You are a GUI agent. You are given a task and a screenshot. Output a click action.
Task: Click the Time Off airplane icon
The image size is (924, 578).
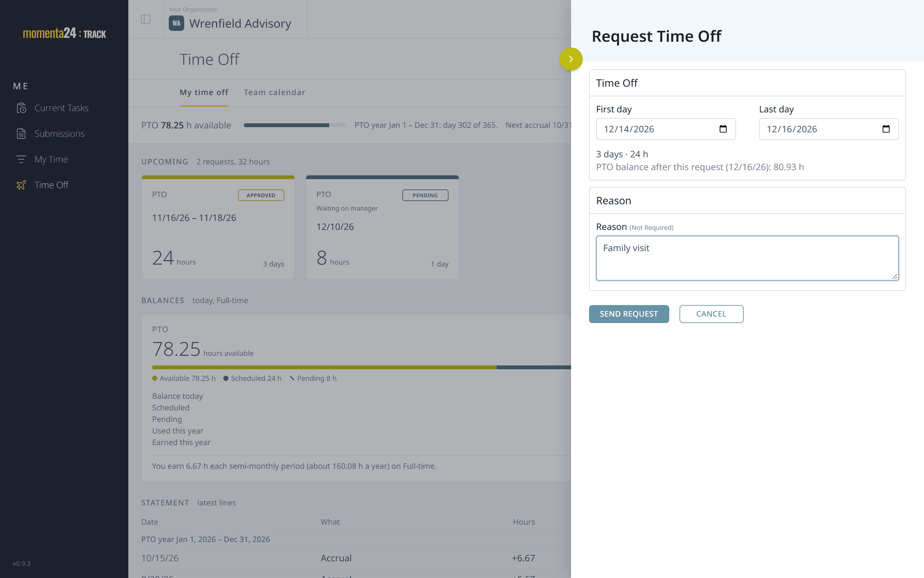[21, 185]
